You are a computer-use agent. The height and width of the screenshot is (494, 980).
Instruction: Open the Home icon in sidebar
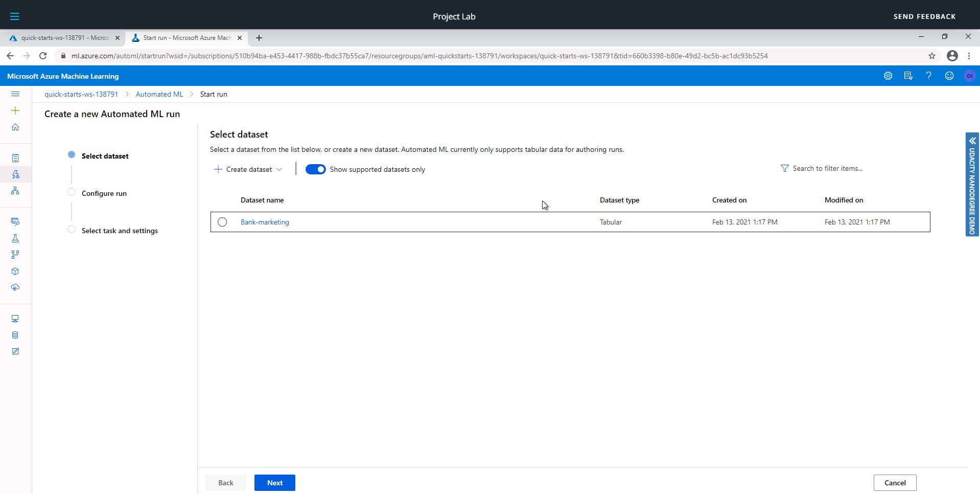click(x=15, y=127)
